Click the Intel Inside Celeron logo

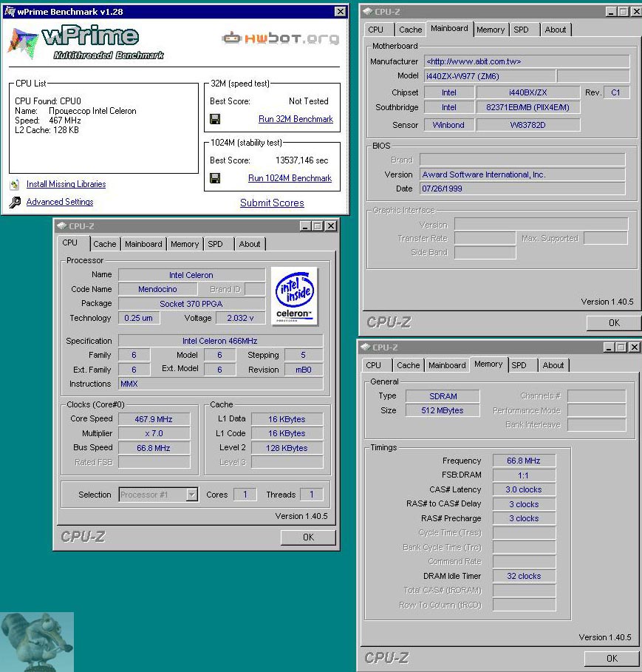295,296
